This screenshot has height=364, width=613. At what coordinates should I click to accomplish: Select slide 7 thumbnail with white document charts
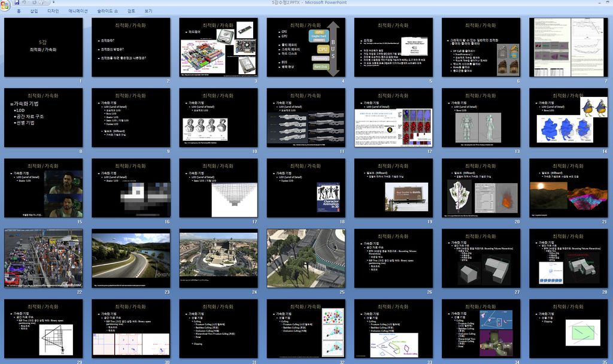coord(569,47)
